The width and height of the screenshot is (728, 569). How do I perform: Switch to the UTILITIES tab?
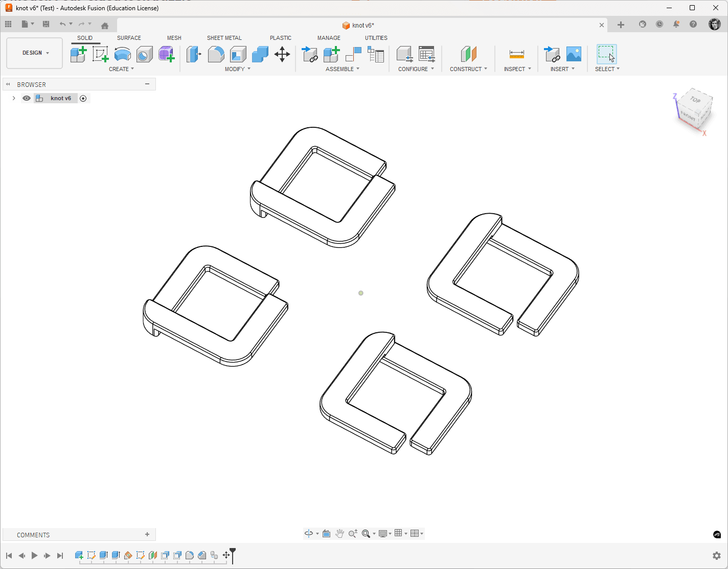coord(376,38)
